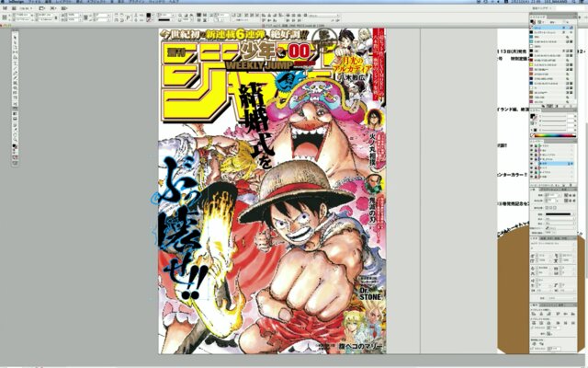Click the fill/stroke toggle in Swatches panel header
Screen dimensions: 588x368
(x=532, y=22)
